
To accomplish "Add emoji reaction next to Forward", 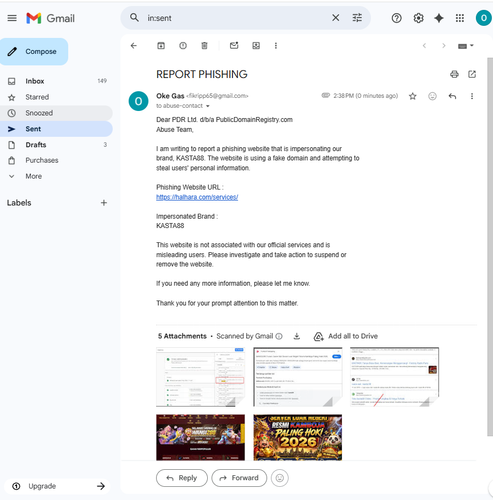I will pyautogui.click(x=280, y=478).
